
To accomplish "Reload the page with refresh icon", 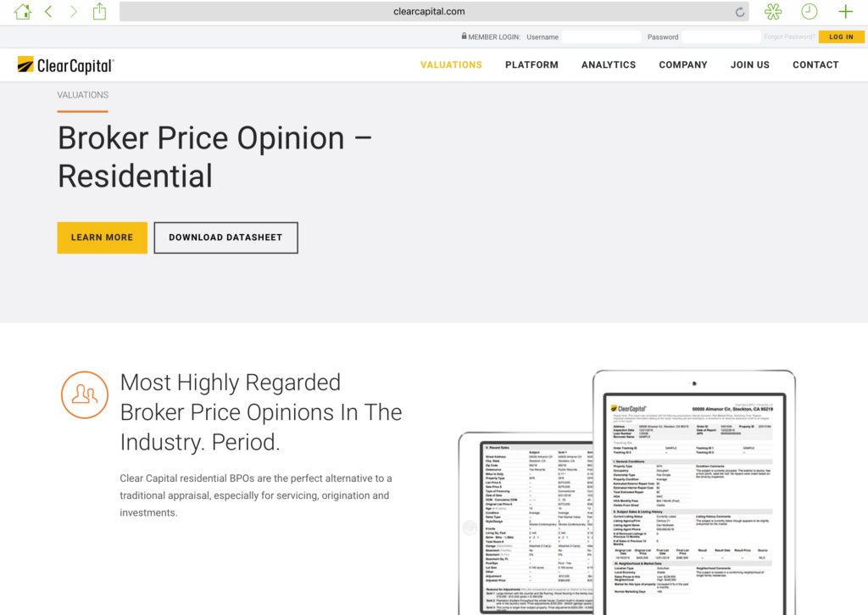I will (739, 12).
